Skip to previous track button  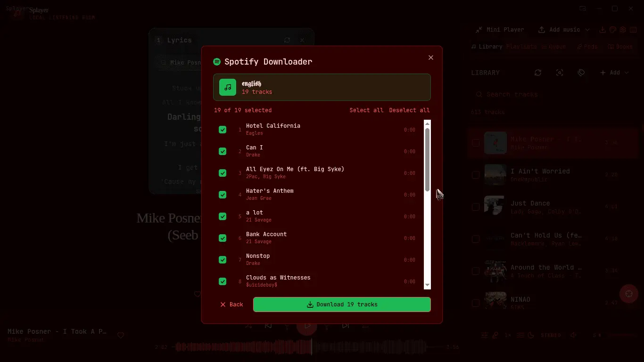pyautogui.click(x=268, y=325)
